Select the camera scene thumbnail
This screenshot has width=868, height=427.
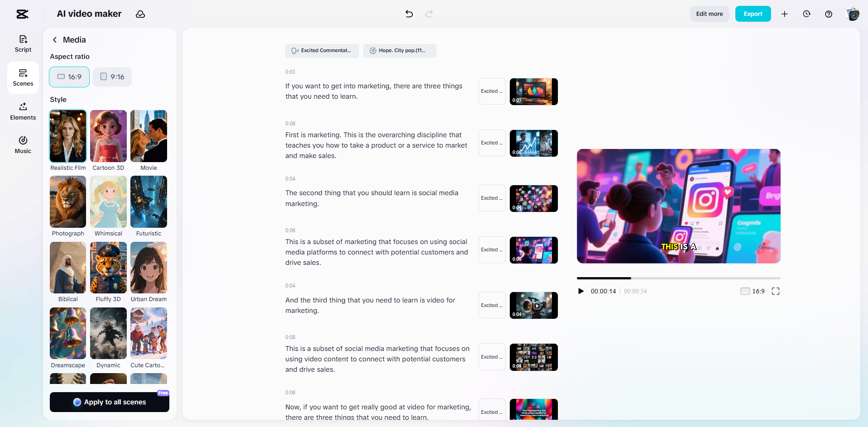(534, 305)
